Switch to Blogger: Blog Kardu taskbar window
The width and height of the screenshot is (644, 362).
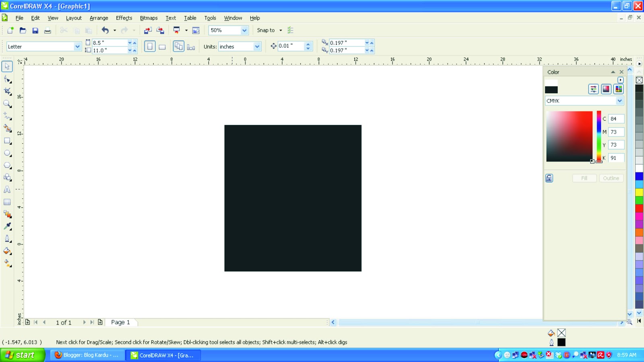87,355
